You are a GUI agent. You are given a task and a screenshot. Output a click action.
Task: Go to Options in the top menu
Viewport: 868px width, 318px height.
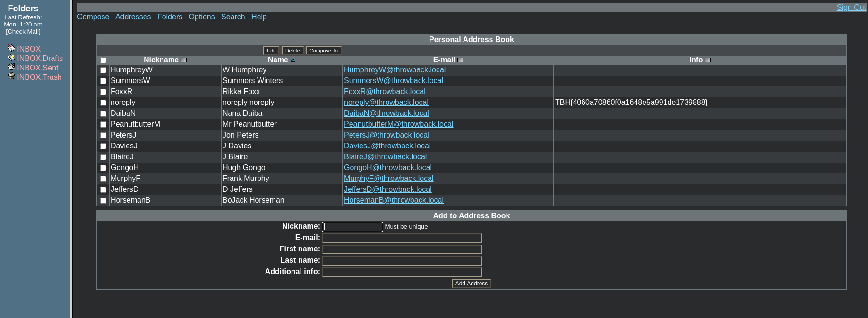[x=202, y=17]
